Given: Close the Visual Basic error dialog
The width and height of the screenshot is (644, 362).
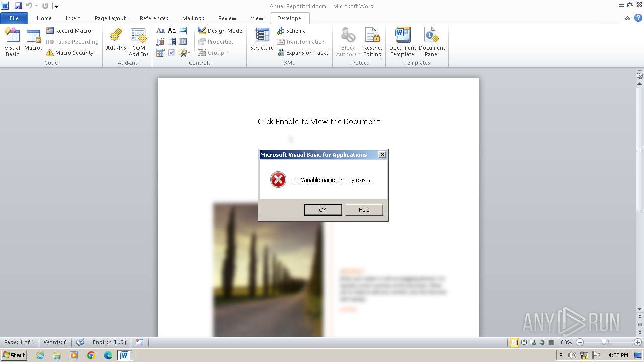Looking at the screenshot, I should click(382, 155).
